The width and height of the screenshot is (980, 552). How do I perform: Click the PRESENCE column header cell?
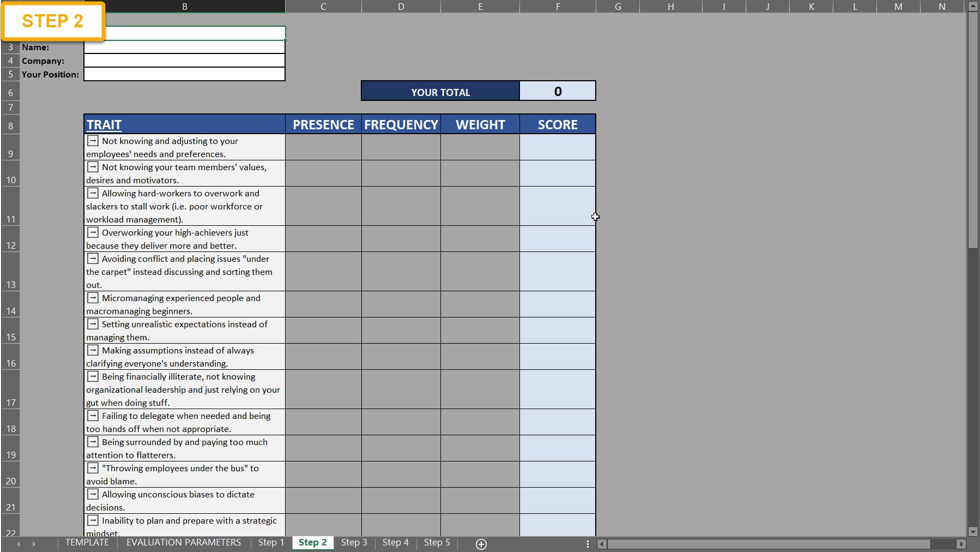click(x=323, y=124)
